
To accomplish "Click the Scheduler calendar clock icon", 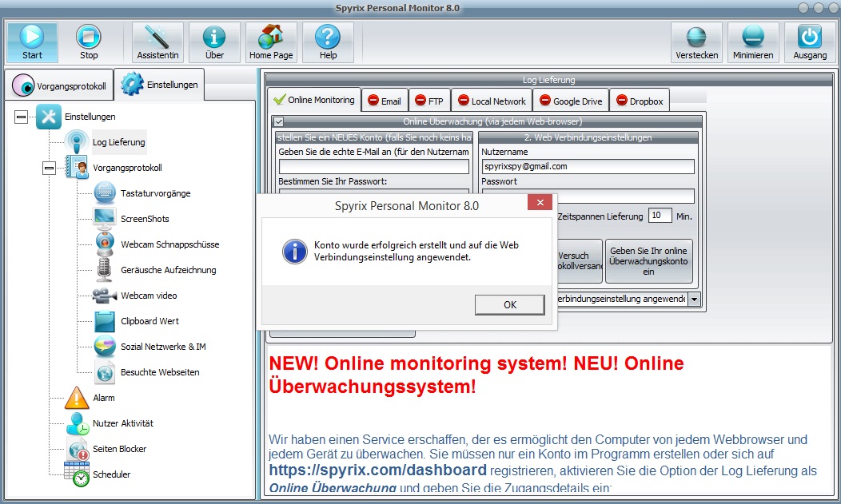I will (x=77, y=474).
